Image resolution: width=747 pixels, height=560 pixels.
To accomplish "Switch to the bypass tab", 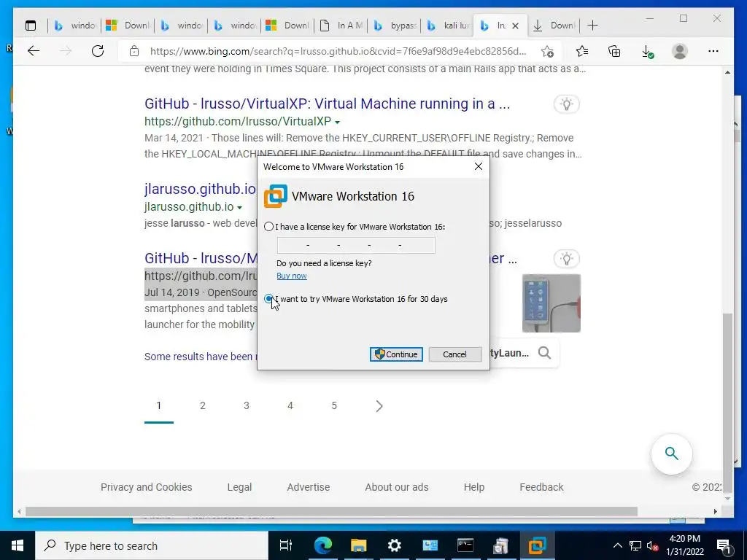I will (x=395, y=26).
